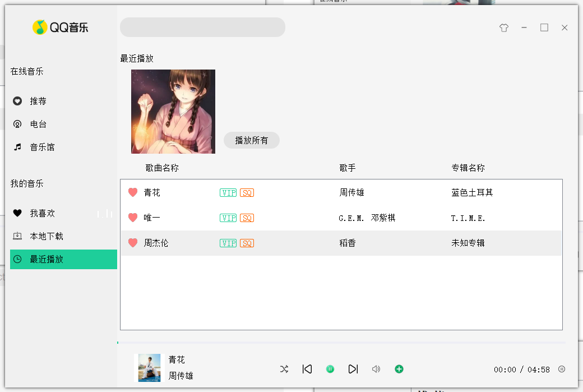The width and height of the screenshot is (583, 392).
Task: Click the round icon beside the time display
Action: tap(562, 369)
